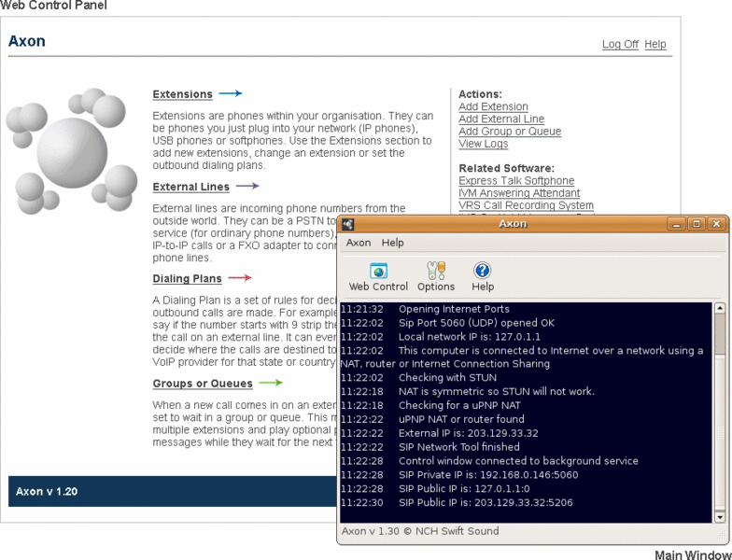Open the Groups or Queues link
The width and height of the screenshot is (732, 560).
(203, 384)
